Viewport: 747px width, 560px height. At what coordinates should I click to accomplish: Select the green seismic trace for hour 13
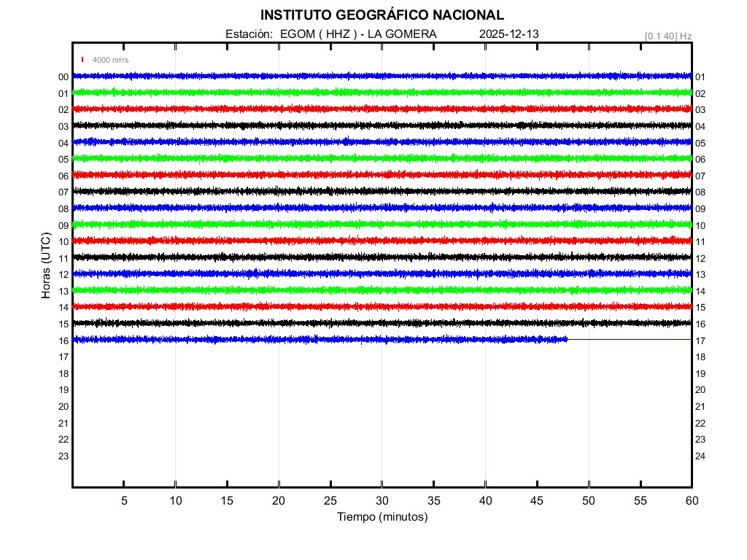(382, 290)
